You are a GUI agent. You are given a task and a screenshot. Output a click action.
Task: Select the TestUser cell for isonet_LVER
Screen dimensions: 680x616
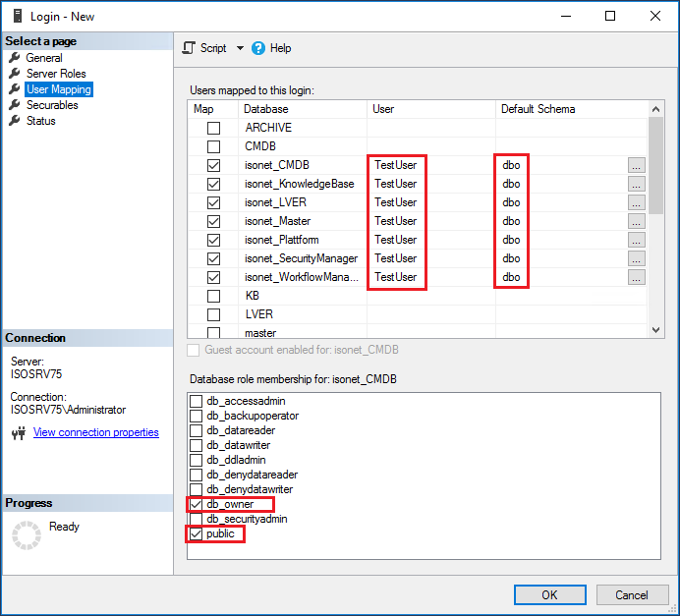tap(395, 202)
